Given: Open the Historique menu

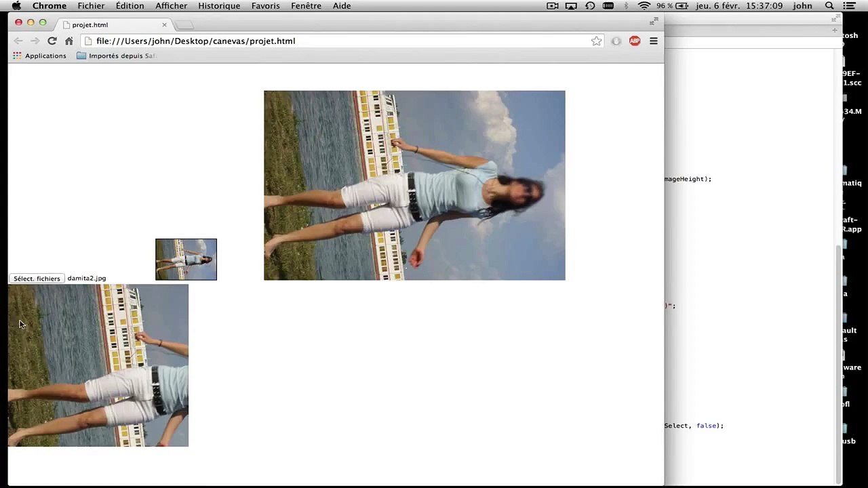Looking at the screenshot, I should [219, 6].
